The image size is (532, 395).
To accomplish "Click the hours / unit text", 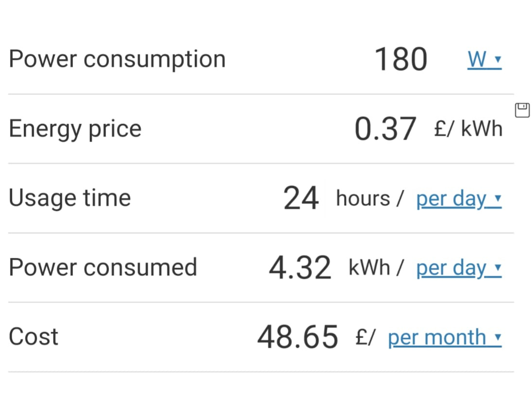I will (x=369, y=198).
